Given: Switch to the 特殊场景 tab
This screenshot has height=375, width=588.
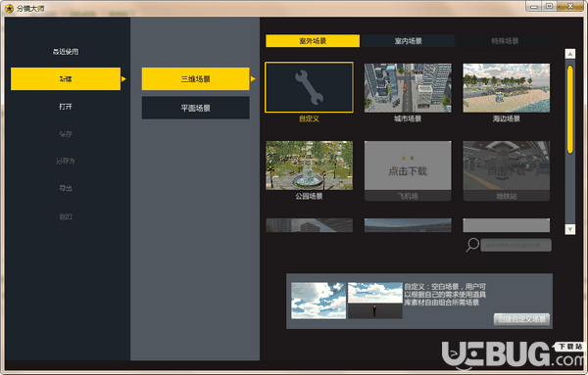Looking at the screenshot, I should tap(505, 41).
